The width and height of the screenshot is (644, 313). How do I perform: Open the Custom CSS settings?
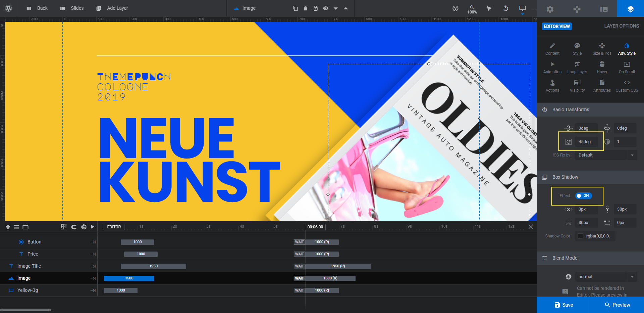pos(627,86)
